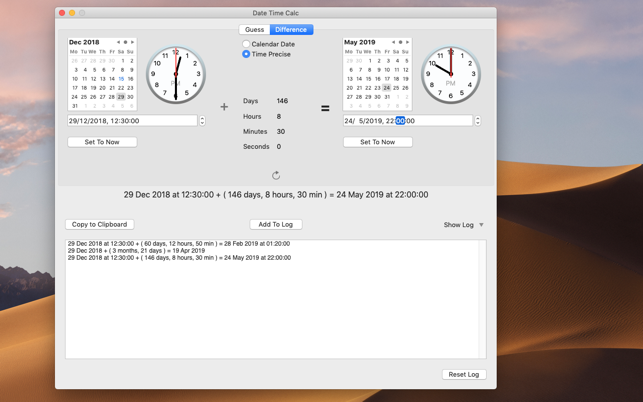Click the stepper beside the result date field
Viewport: 643px width, 402px height.
pyautogui.click(x=477, y=121)
